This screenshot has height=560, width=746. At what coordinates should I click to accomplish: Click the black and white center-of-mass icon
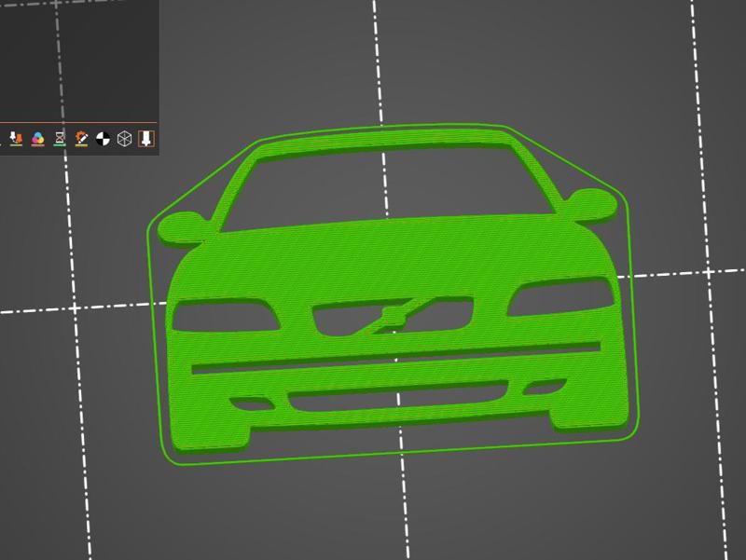click(x=103, y=139)
